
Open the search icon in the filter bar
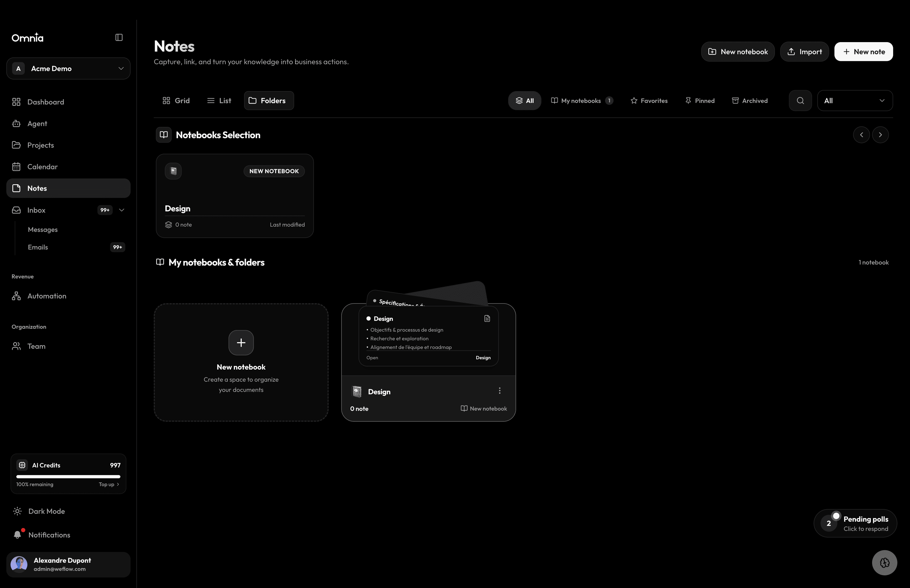pyautogui.click(x=800, y=101)
